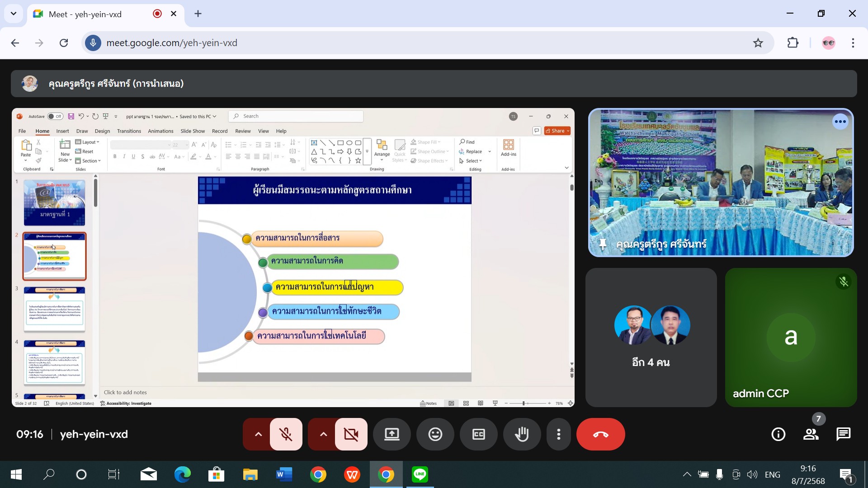868x488 pixels.
Task: Open meeting details info icon
Action: (778, 434)
